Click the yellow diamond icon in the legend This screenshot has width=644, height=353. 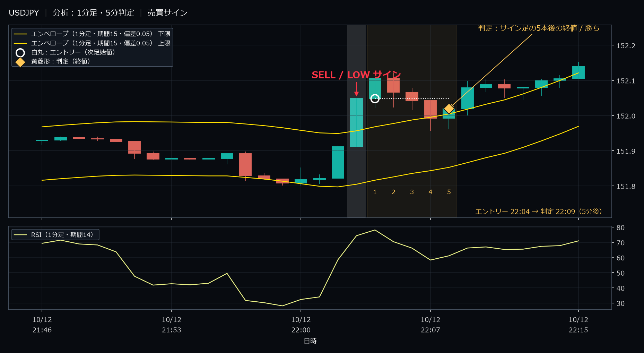tap(20, 62)
